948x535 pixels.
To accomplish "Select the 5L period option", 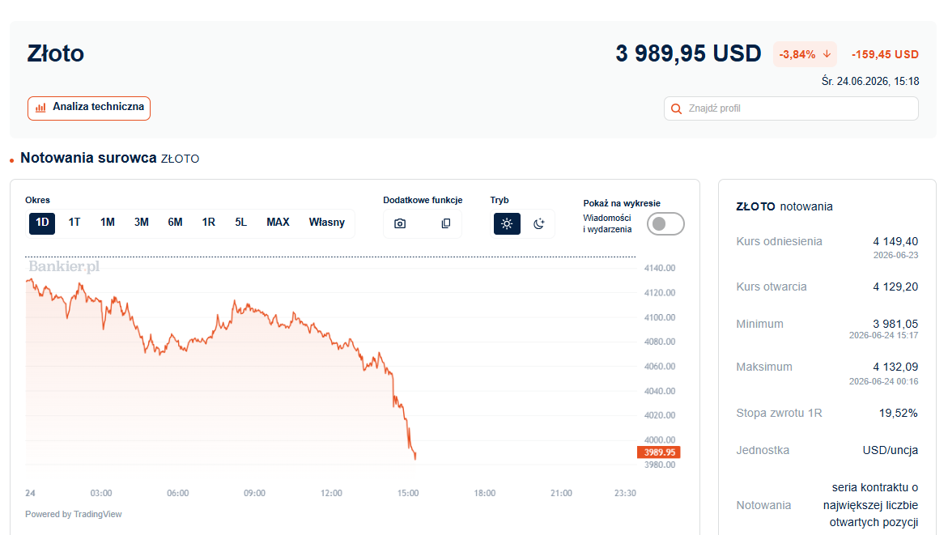I will click(241, 222).
